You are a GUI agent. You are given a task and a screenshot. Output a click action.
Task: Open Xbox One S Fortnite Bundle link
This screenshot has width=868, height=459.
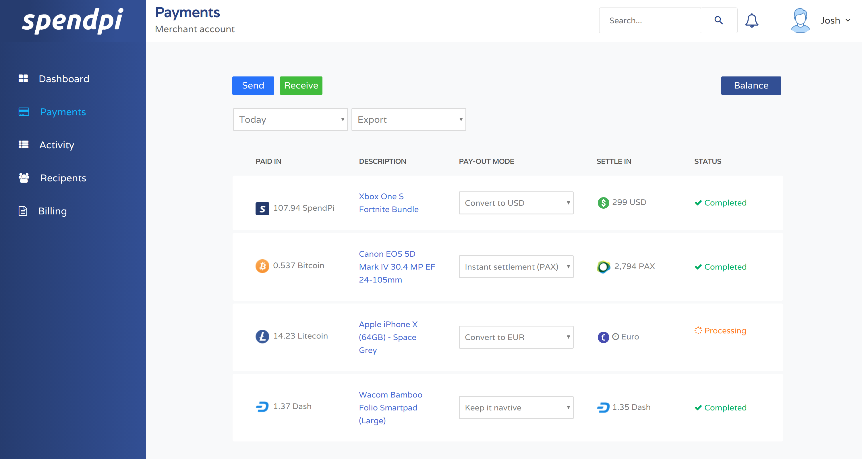click(388, 203)
